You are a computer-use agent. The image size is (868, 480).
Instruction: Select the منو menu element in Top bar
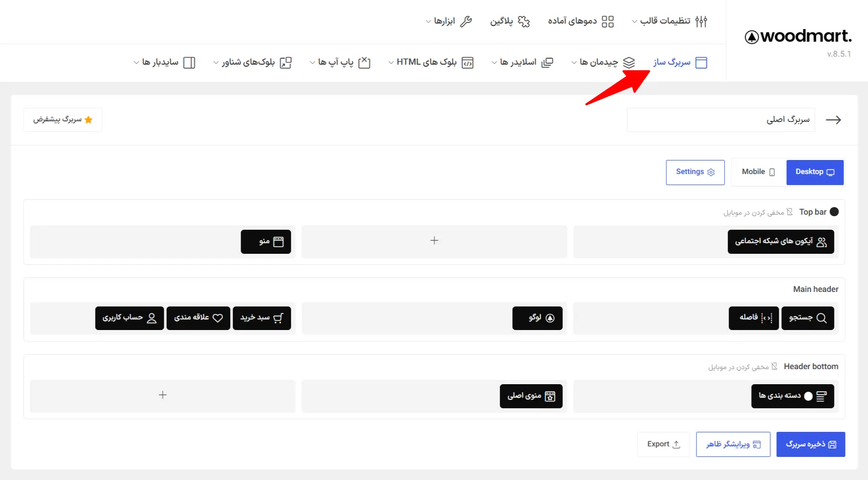[x=266, y=242]
